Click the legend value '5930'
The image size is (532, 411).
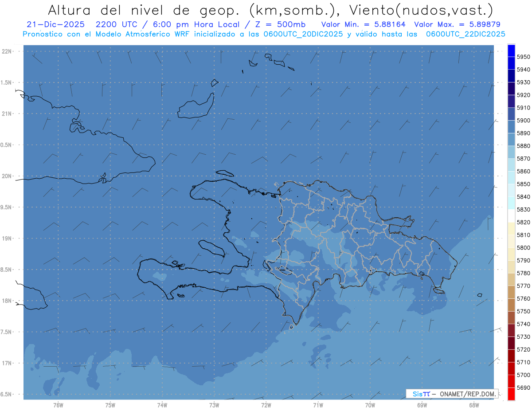524,82
